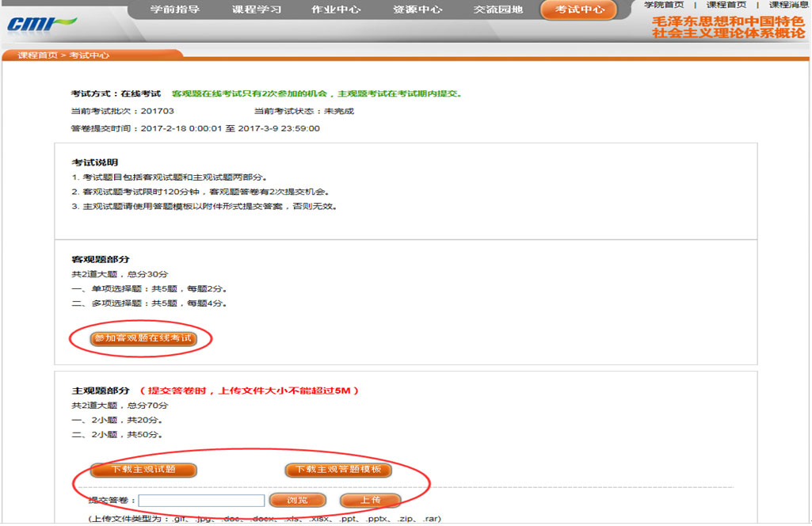The image size is (812, 526).
Task: Open the 资源中心 tab
Action: [x=417, y=10]
